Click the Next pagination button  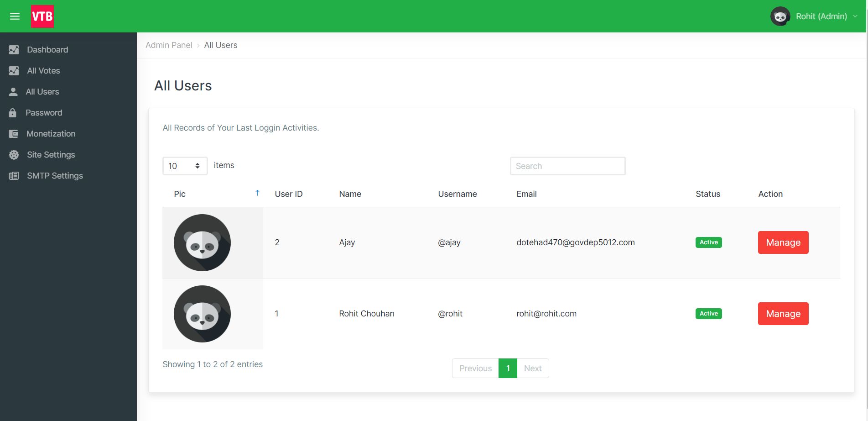tap(532, 368)
